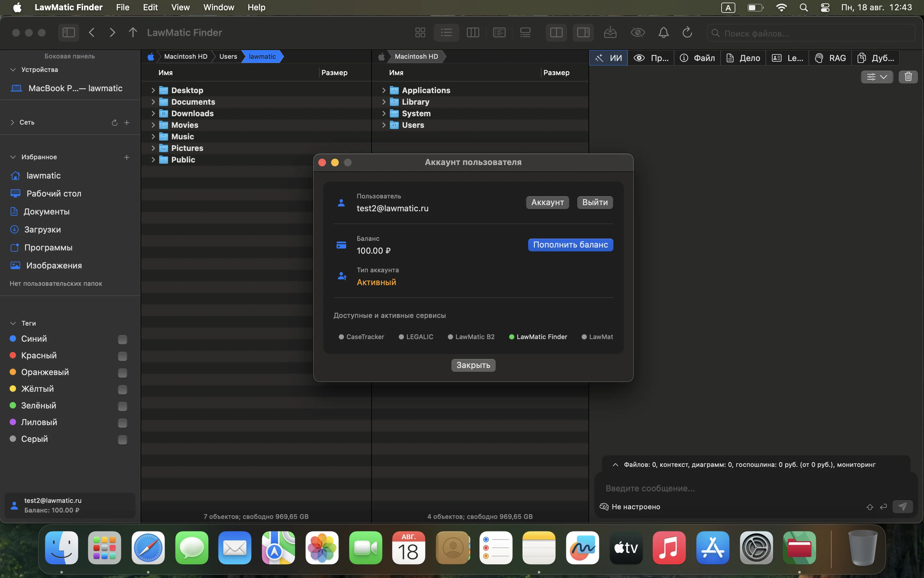This screenshot has height=578, width=924.
Task: Add a new favorite with plus
Action: coord(127,157)
